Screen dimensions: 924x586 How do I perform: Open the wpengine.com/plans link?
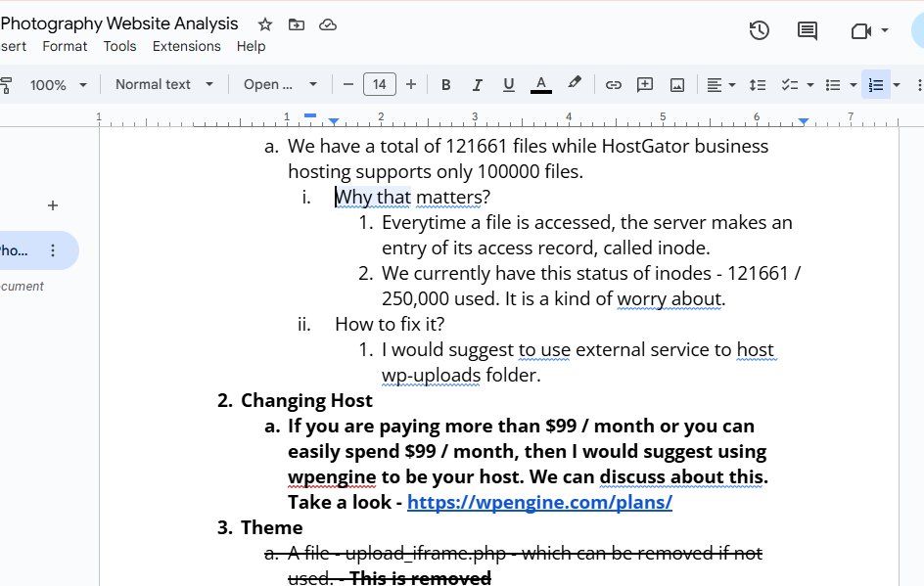tap(539, 503)
